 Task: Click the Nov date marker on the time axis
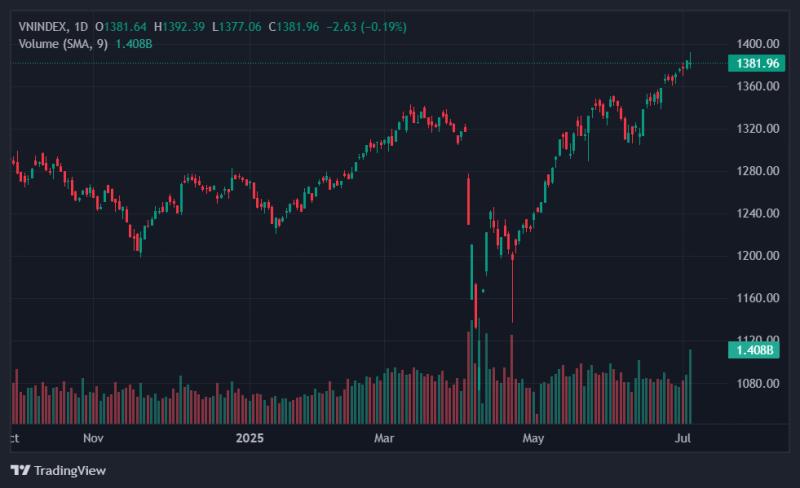(x=93, y=438)
